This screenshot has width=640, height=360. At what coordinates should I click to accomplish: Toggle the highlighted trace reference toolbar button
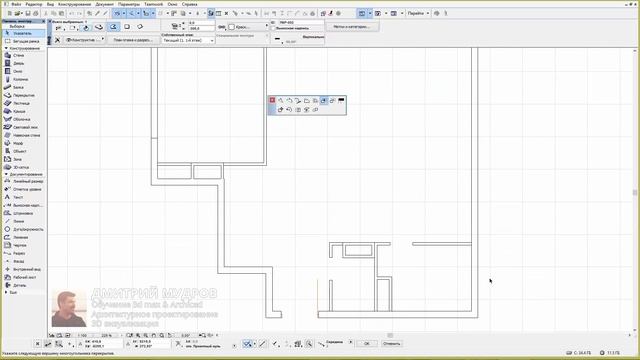point(211,13)
